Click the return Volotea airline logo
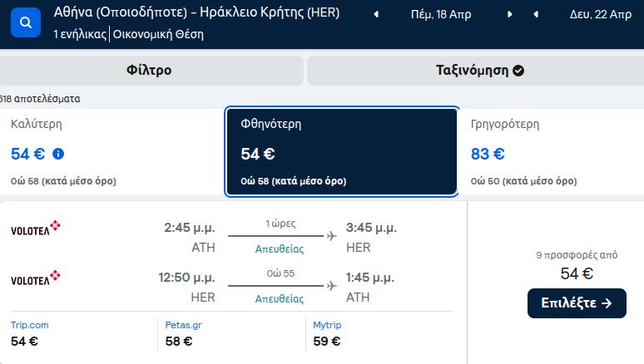The image size is (644, 364). tap(36, 278)
